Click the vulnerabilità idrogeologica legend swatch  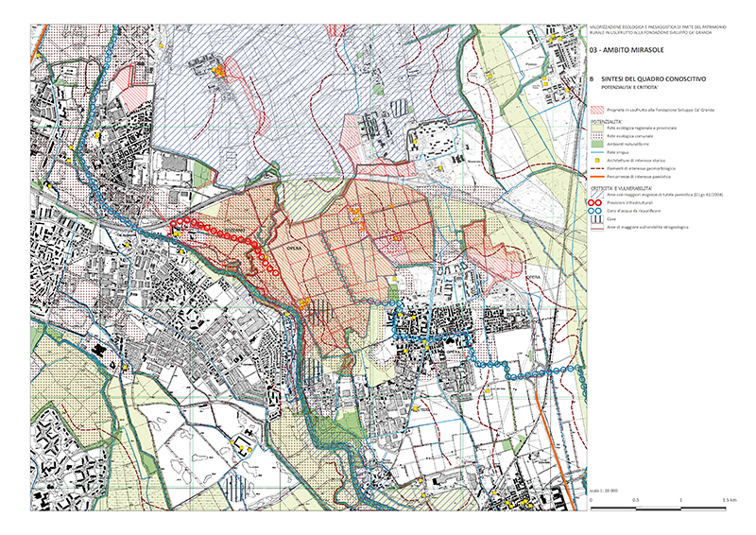tap(597, 227)
